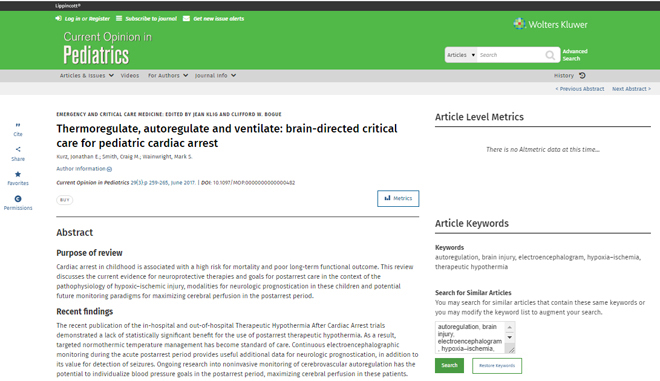Click the search magnifier icon

[x=550, y=55]
